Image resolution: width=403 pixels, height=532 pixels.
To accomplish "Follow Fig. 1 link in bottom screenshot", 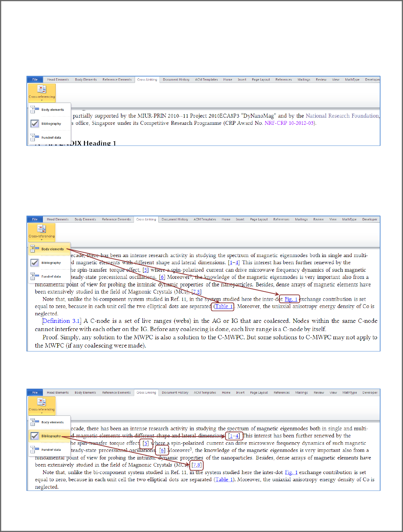I will coord(291,472).
